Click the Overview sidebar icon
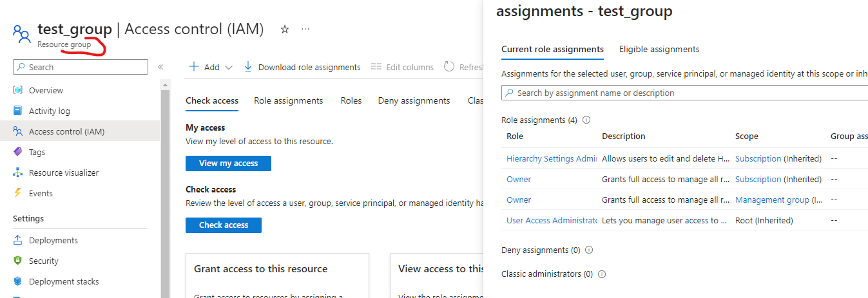The width and height of the screenshot is (868, 298). (x=18, y=90)
